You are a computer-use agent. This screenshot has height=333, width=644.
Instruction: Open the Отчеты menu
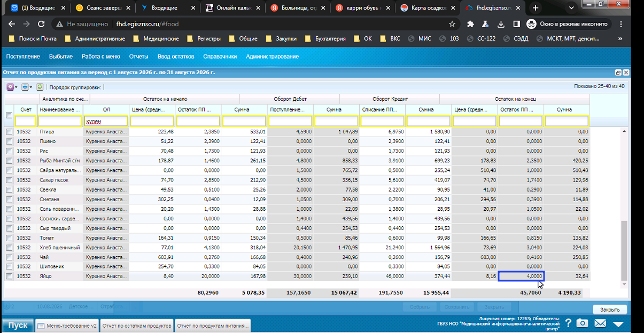138,57
